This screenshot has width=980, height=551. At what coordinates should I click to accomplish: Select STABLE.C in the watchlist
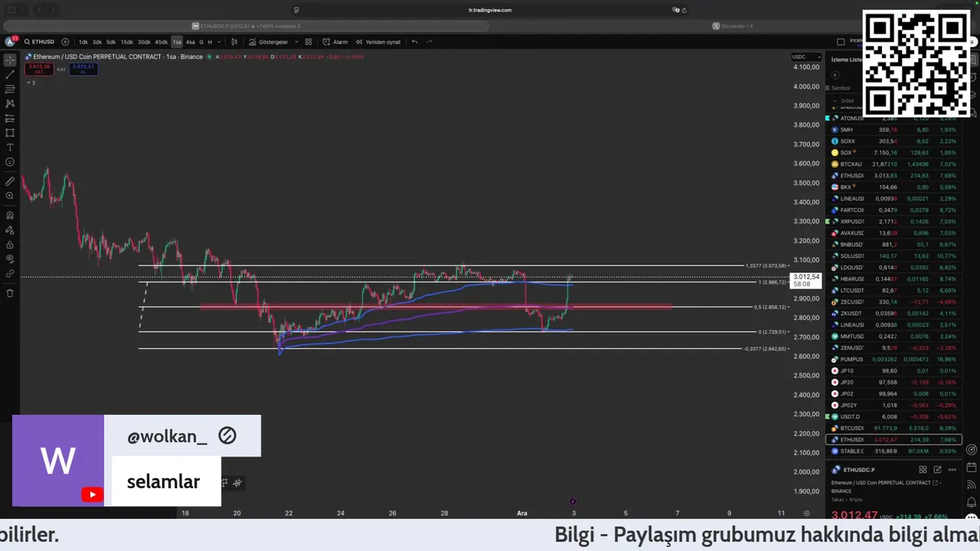(893, 451)
